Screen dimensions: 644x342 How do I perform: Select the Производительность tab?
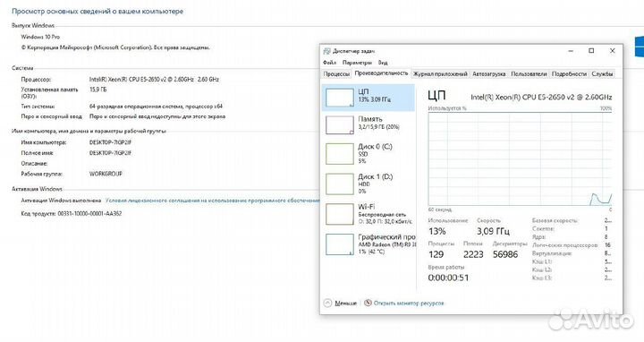click(381, 73)
